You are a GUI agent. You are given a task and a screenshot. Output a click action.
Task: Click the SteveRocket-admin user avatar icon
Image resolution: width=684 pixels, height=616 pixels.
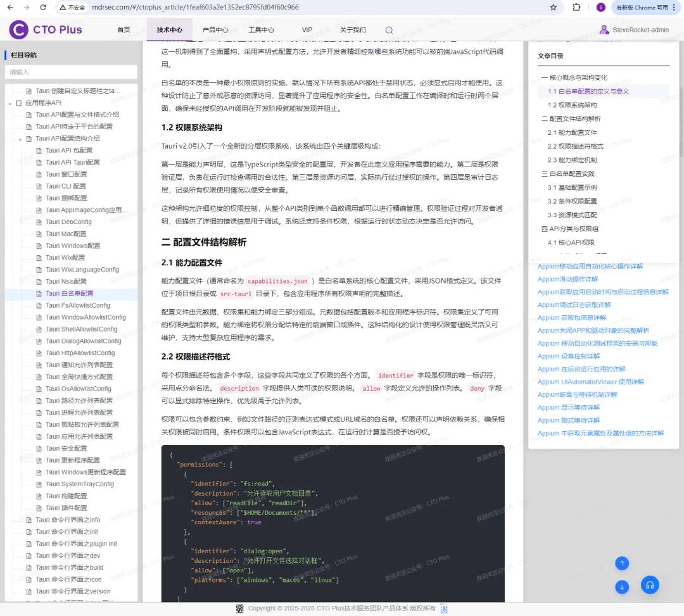(x=604, y=30)
